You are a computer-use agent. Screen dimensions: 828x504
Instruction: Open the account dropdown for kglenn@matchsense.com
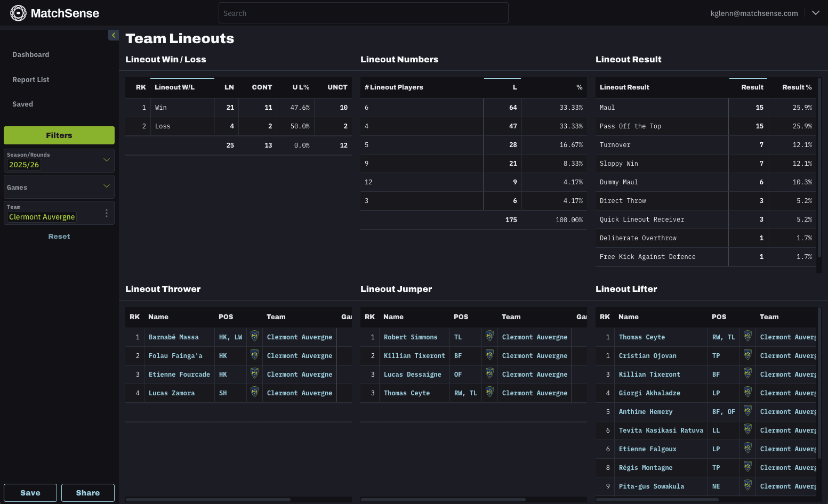816,13
